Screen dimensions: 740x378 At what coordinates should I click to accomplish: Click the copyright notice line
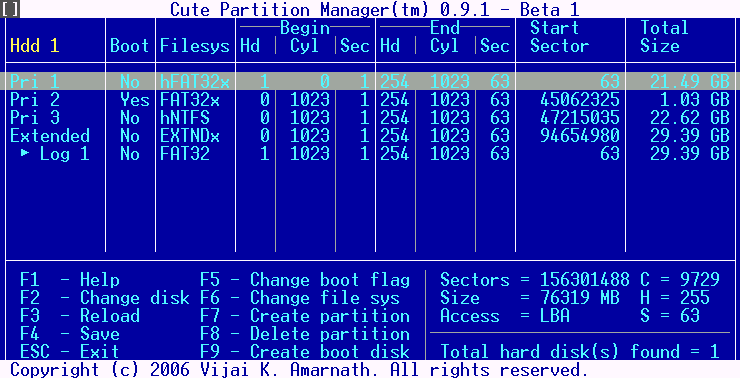tap(300, 369)
